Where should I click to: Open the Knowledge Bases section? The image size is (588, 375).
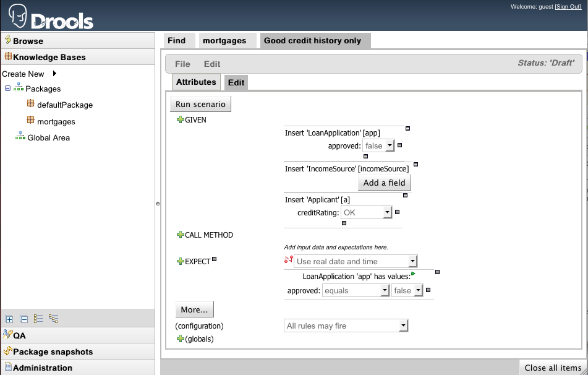(78, 57)
